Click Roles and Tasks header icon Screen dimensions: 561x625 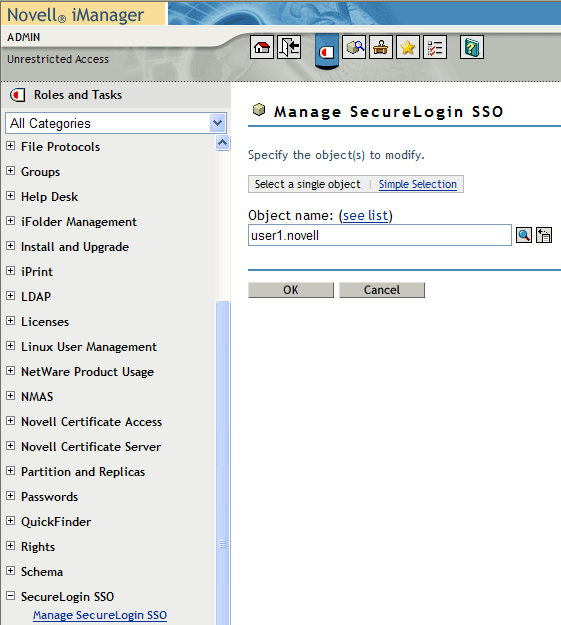18,95
